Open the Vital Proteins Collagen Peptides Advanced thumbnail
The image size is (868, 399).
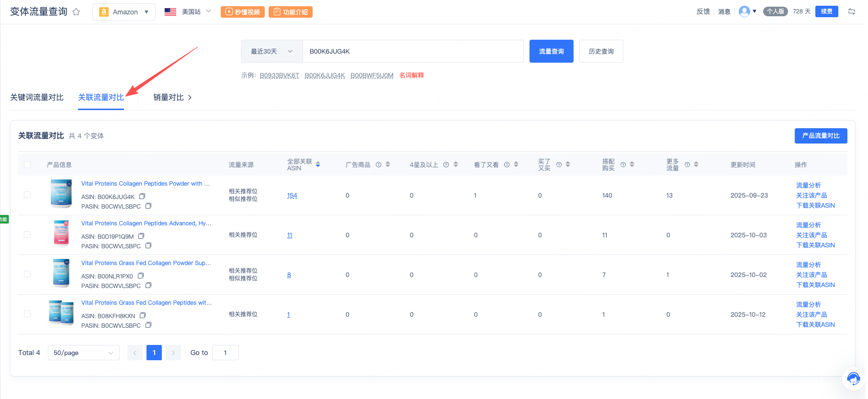click(x=61, y=233)
